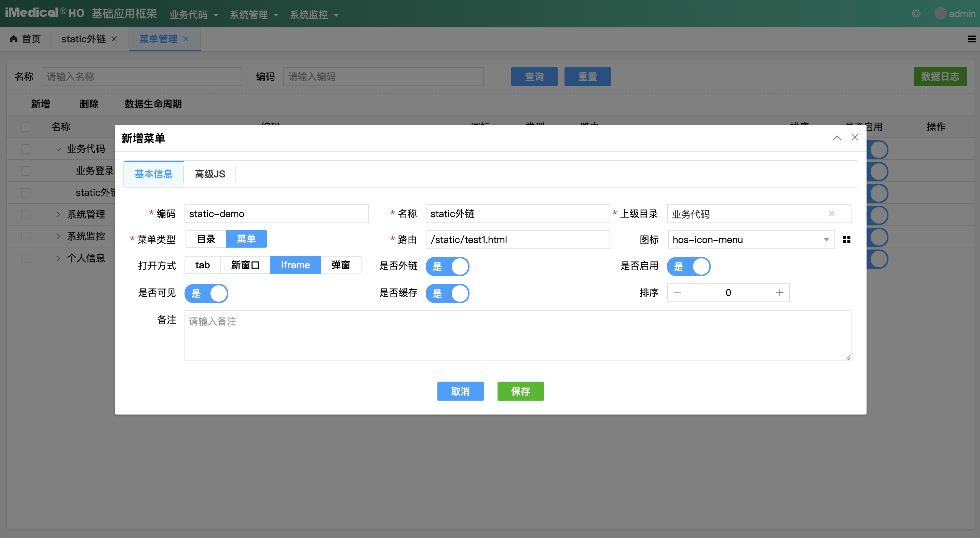This screenshot has height=538, width=980.
Task: Open the icon picker grid button
Action: click(846, 239)
